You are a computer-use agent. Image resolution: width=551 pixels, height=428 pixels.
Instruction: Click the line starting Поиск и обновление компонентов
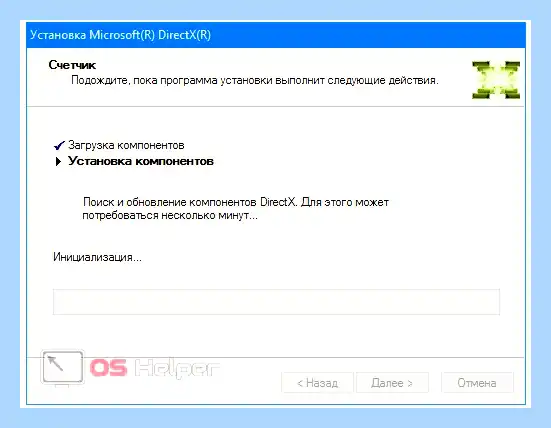tap(236, 202)
